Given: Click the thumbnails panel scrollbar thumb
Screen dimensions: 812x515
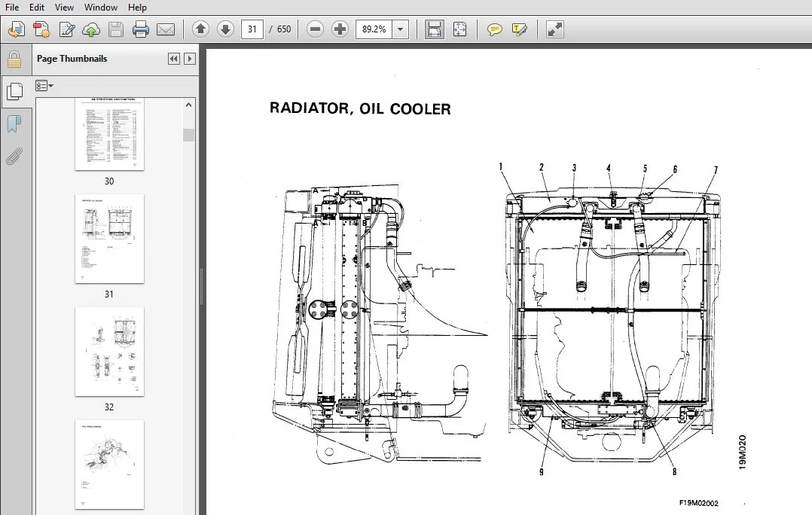Looking at the screenshot, I should coord(188,135).
